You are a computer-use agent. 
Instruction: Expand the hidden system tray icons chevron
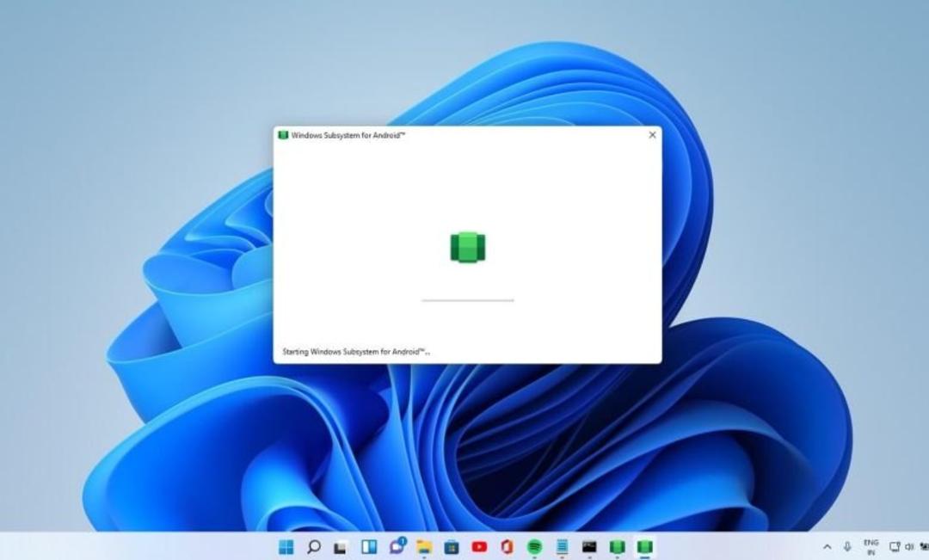coord(827,546)
